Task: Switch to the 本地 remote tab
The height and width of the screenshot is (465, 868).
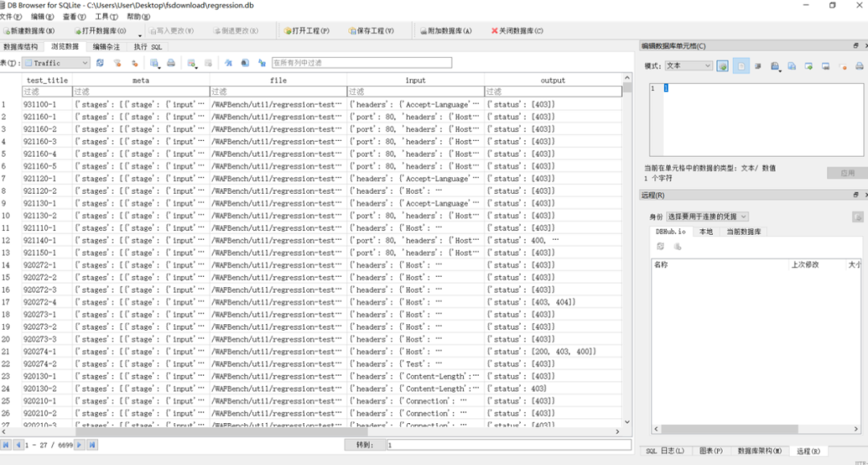Action: (x=706, y=232)
